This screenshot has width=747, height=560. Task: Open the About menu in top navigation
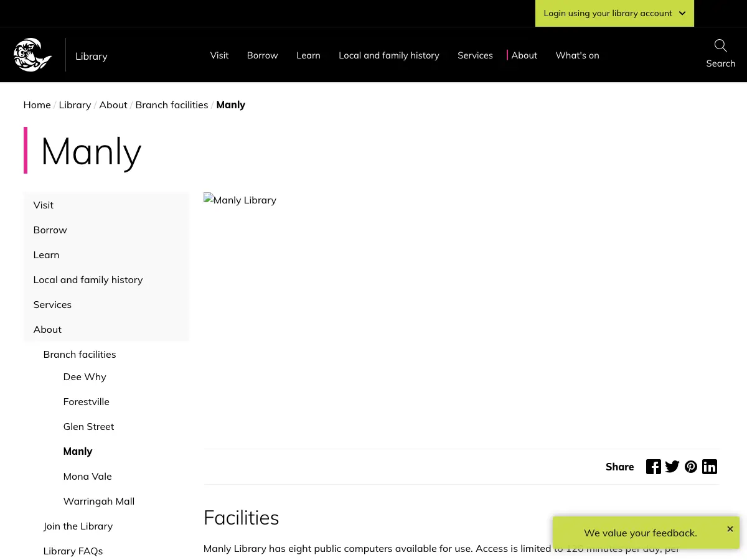[x=524, y=55]
